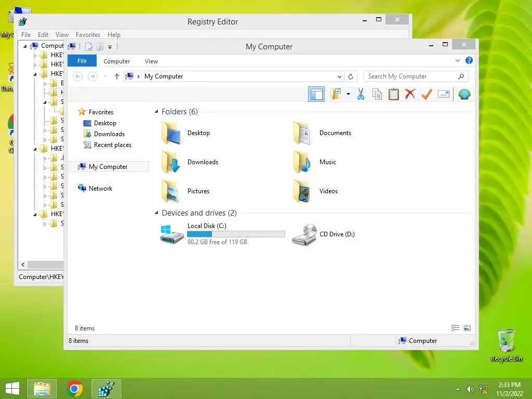Collapse the Folders (6) group
Image resolution: width=532 pixels, height=399 pixels.
[156, 112]
